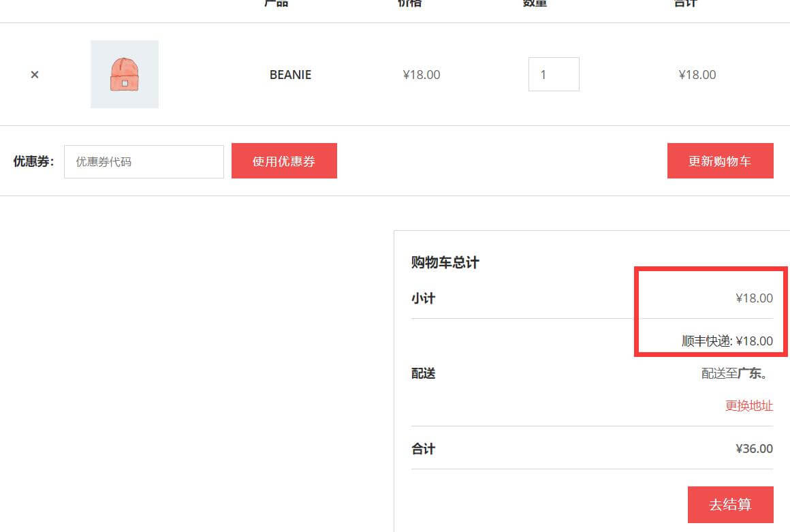Open the Beanie product thumbnail
This screenshot has width=790, height=532.
[125, 74]
